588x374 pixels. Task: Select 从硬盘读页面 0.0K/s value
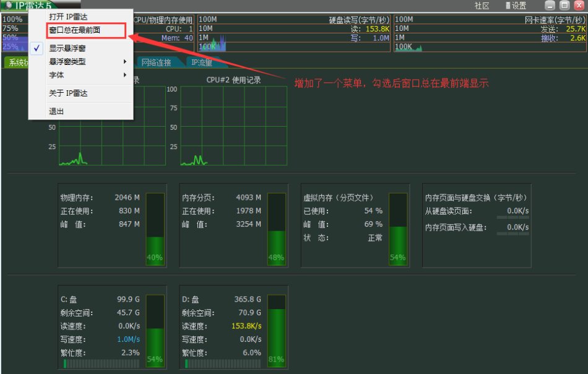point(518,211)
